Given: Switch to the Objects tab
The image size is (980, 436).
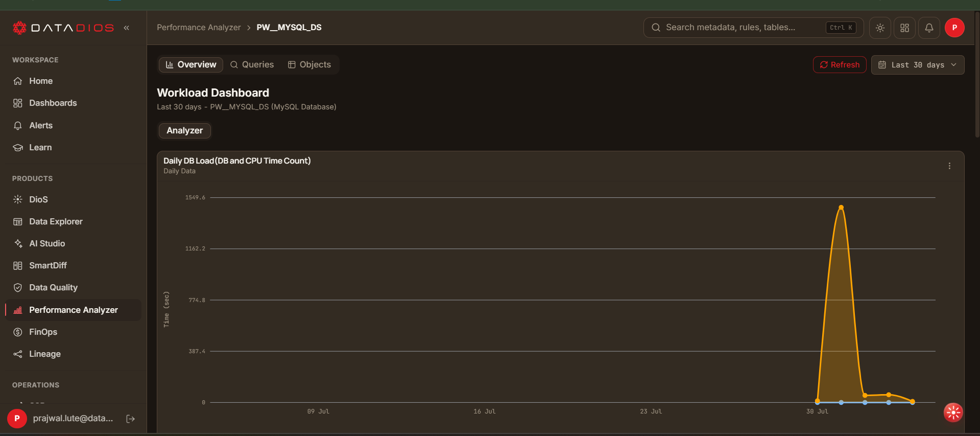Looking at the screenshot, I should [x=309, y=64].
